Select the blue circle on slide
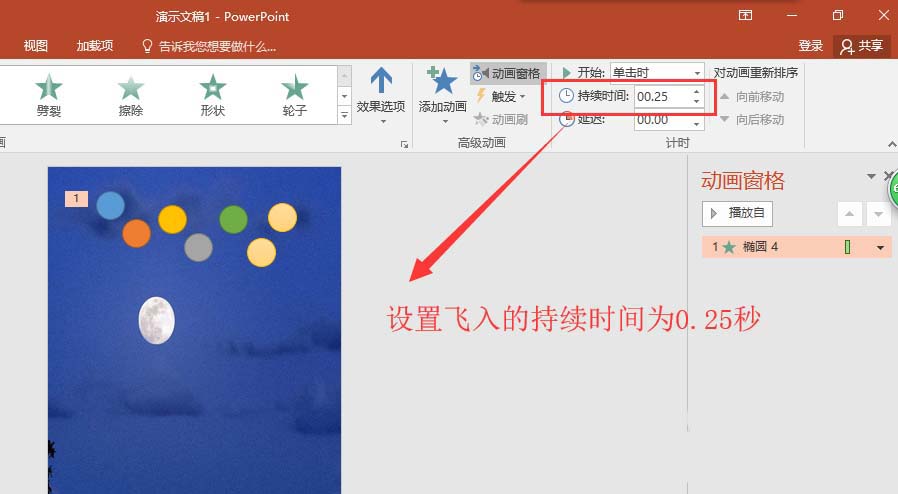898x494 pixels. [111, 205]
